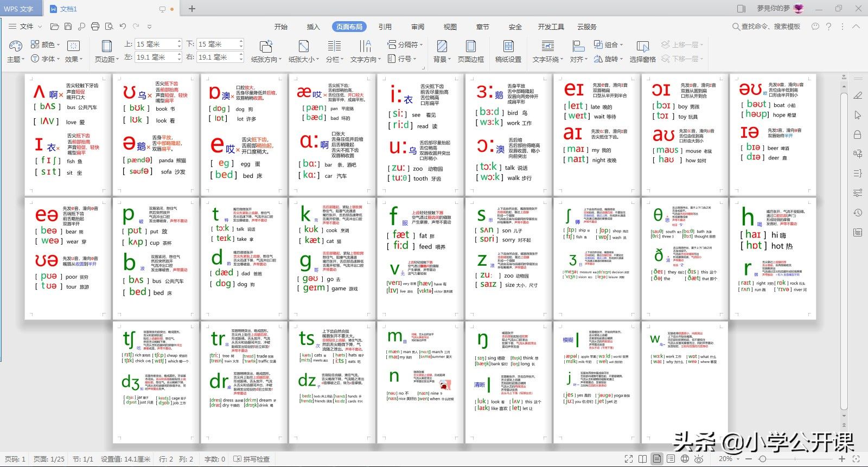Toggle 拼写检查 spell check in status bar
Viewport: 868px width, 467px height.
point(252,459)
